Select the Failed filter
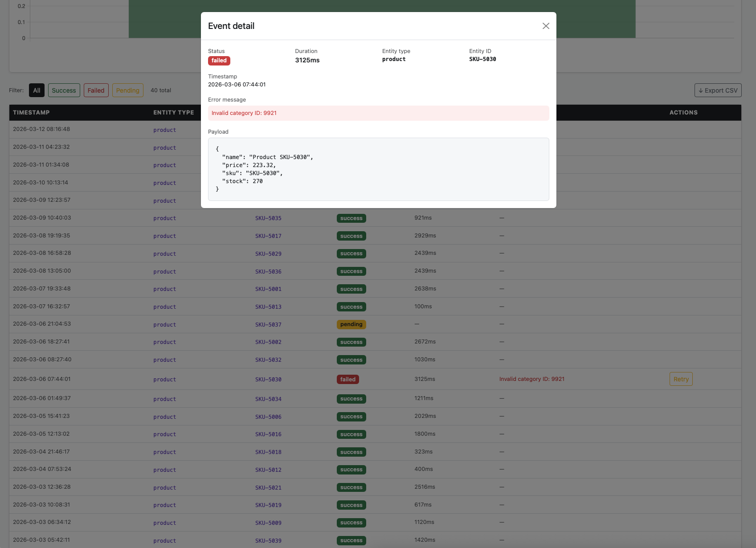 tap(96, 90)
